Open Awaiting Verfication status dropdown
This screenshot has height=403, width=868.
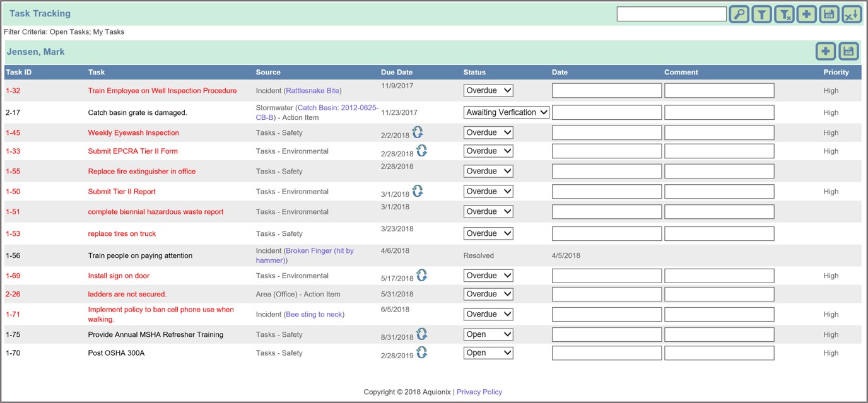click(x=507, y=112)
